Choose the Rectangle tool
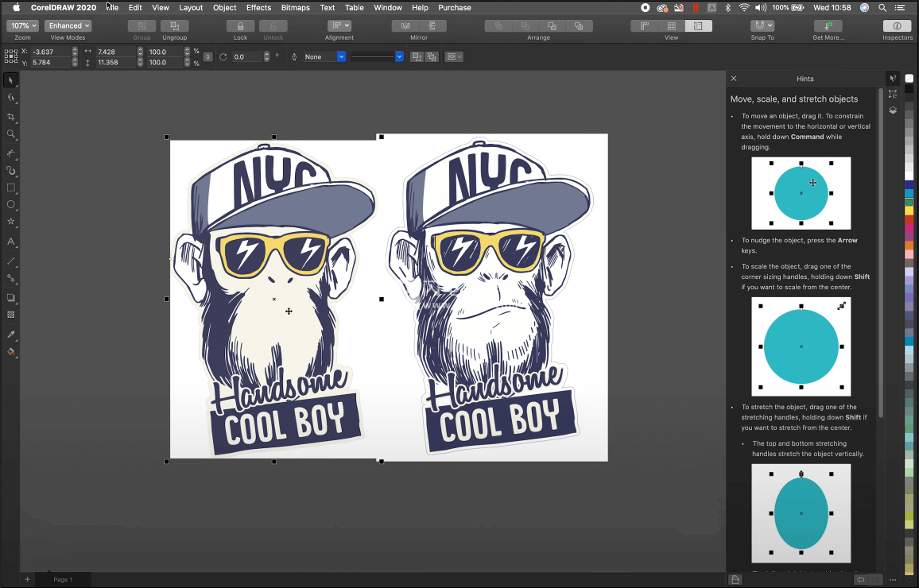Image resolution: width=919 pixels, height=588 pixels. pyautogui.click(x=11, y=188)
